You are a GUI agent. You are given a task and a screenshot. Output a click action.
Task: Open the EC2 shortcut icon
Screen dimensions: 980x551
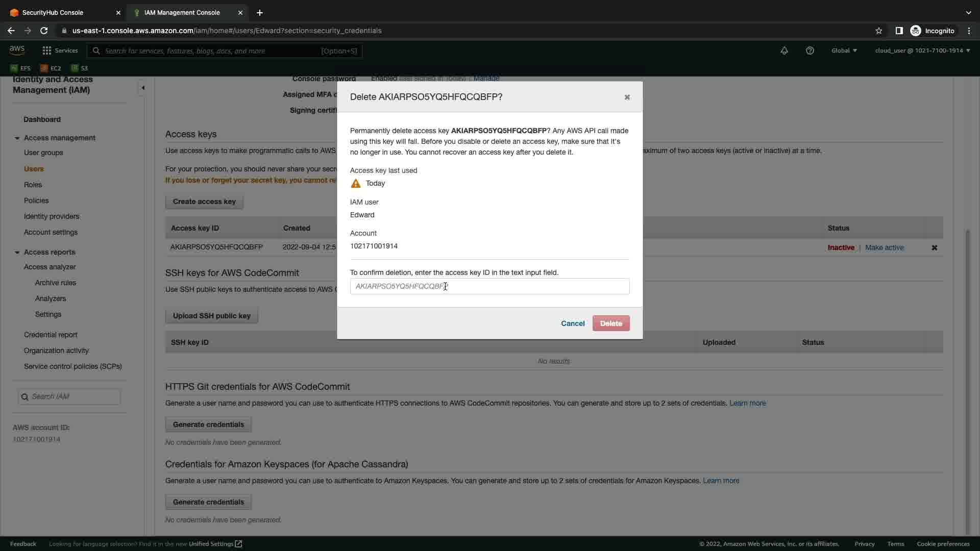point(51,68)
